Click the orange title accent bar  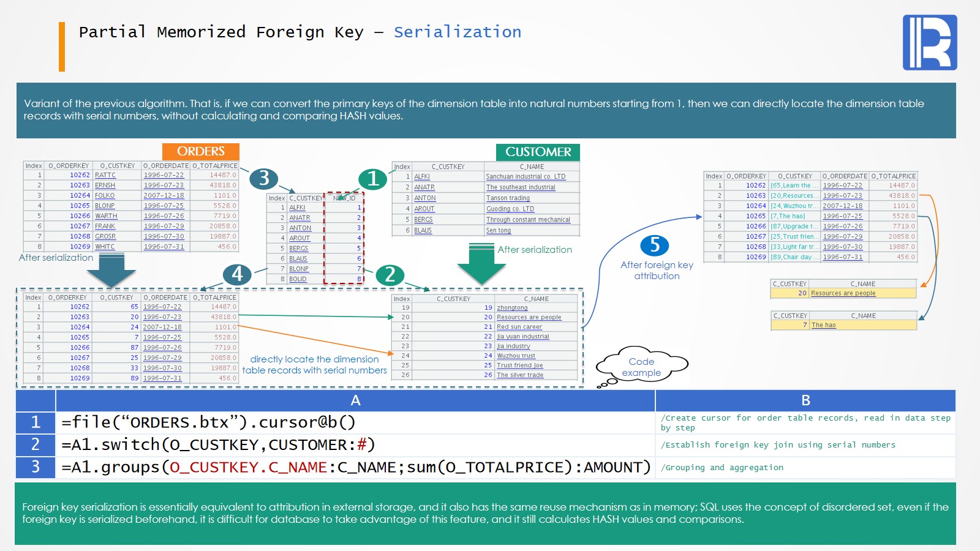(62, 47)
